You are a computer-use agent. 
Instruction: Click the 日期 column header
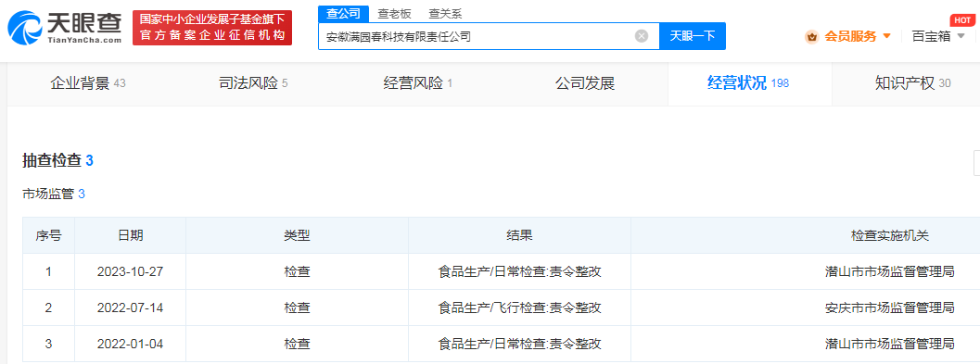pos(130,235)
